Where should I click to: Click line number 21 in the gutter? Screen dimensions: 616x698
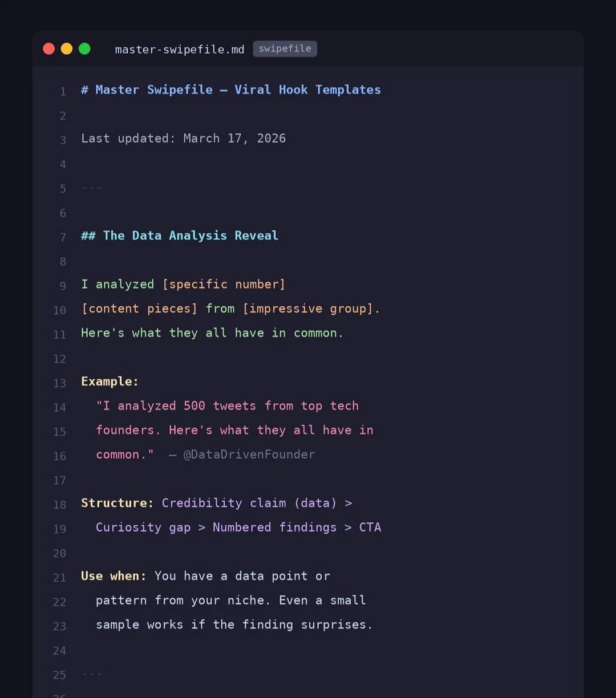pos(60,578)
